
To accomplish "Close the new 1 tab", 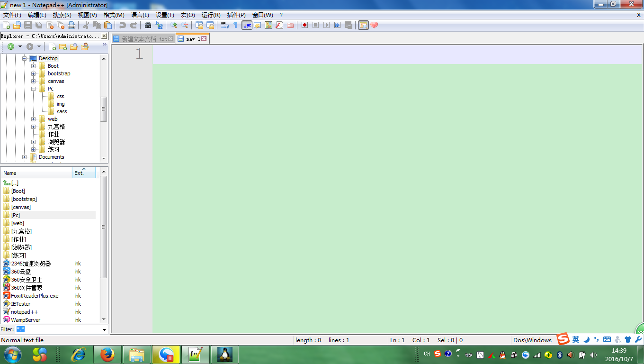I will [204, 39].
